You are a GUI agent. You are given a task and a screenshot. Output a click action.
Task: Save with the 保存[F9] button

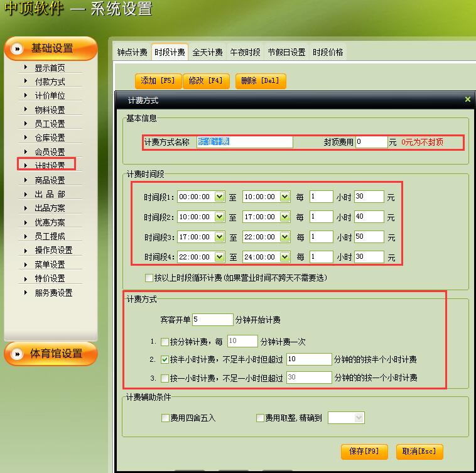(364, 452)
